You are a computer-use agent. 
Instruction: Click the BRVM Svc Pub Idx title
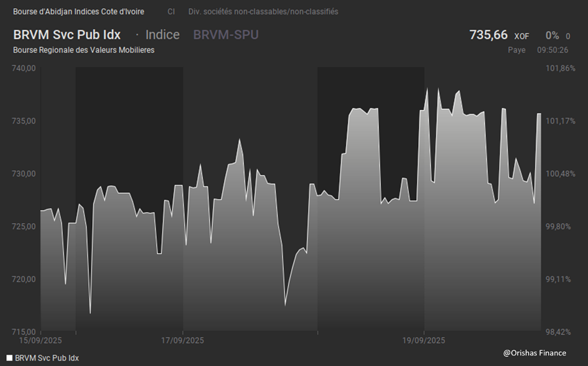[x=67, y=35]
